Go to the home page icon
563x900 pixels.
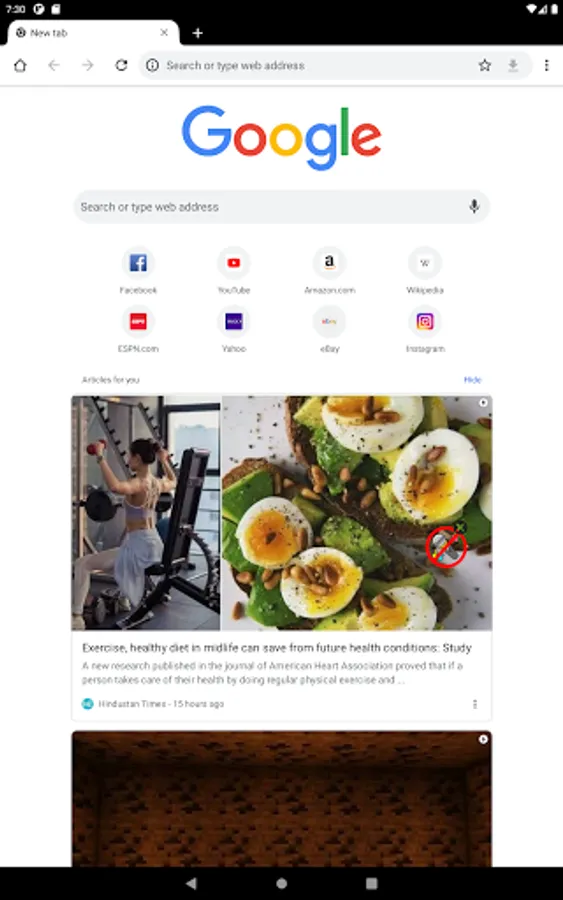[20, 65]
